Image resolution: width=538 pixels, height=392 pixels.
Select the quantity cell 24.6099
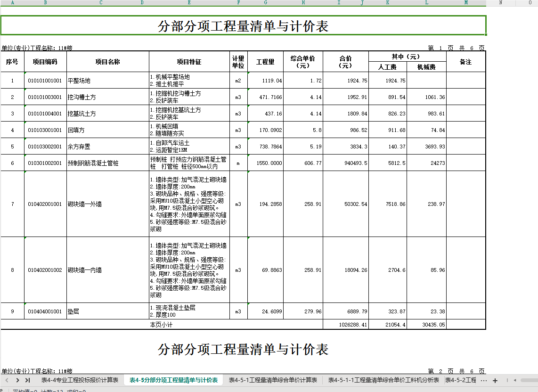pos(266,311)
